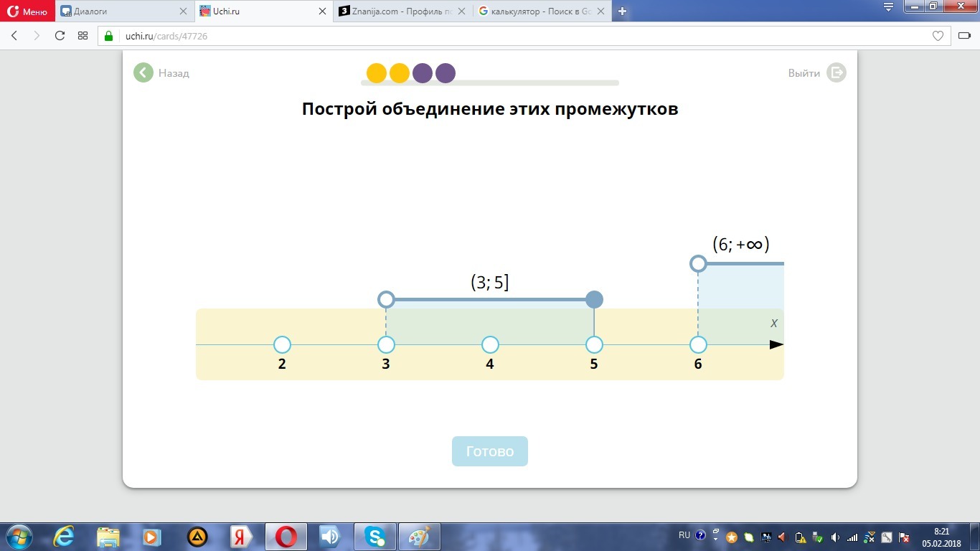This screenshot has width=980, height=551.
Task: Click the safely remove hardware tray icon
Action: (818, 537)
